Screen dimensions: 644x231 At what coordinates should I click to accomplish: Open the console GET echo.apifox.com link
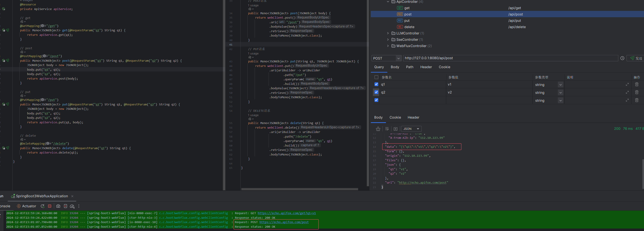click(286, 213)
